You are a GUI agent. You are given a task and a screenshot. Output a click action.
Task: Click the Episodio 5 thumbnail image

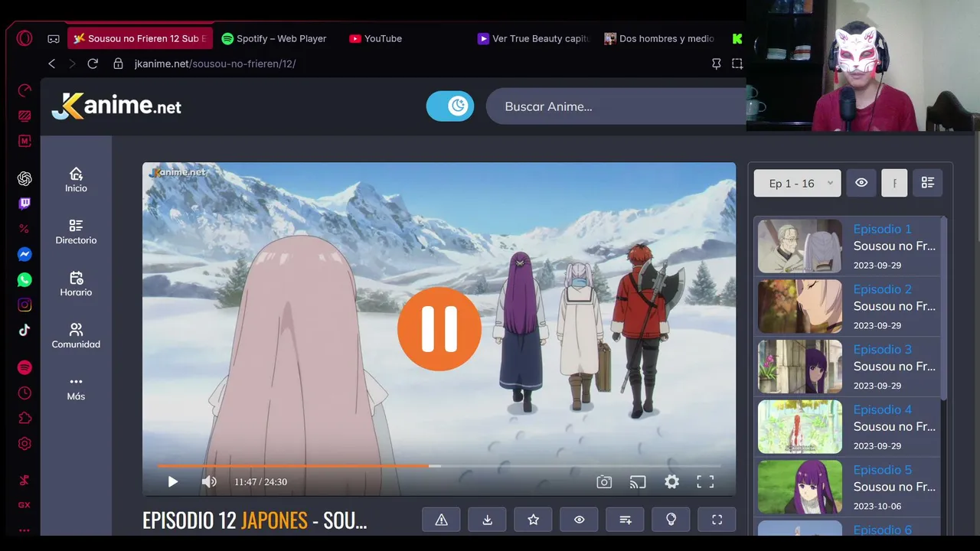click(x=799, y=487)
